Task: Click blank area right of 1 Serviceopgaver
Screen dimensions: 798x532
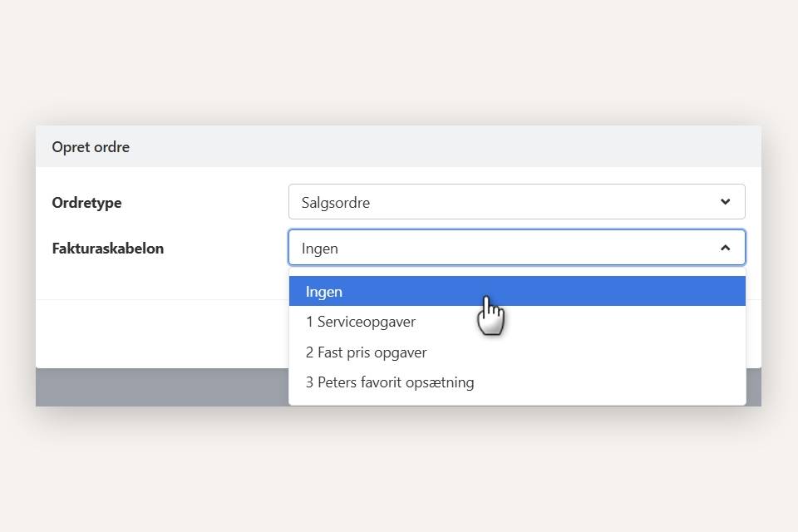Action: 598,322
